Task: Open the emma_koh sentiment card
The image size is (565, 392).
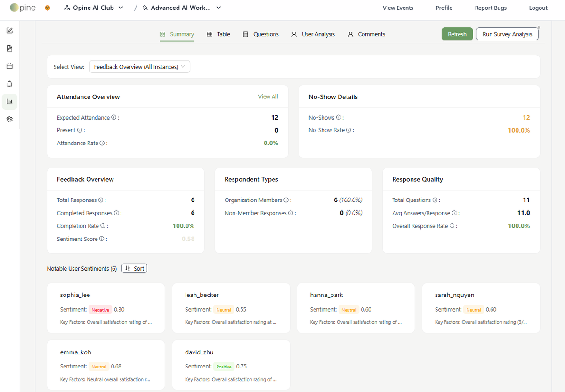Action: point(106,365)
